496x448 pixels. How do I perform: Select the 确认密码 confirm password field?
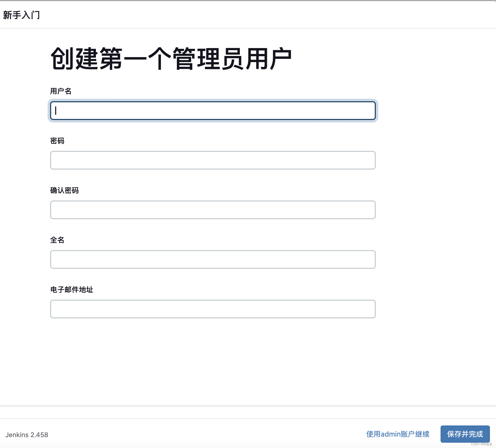pyautogui.click(x=213, y=210)
